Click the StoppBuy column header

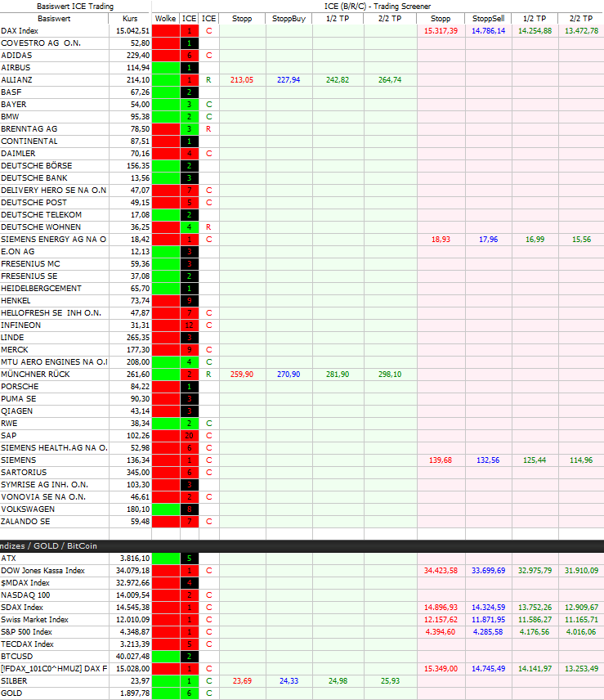coord(289,18)
